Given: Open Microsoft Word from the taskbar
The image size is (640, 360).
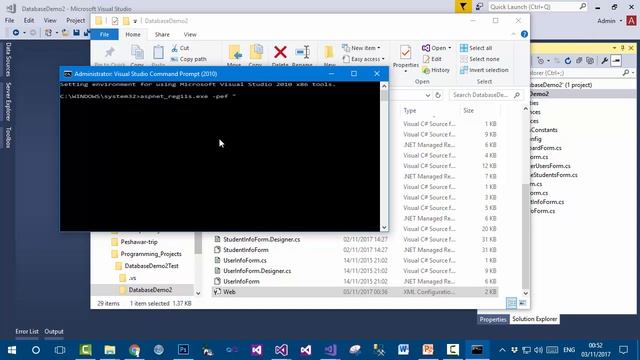Looking at the screenshot, I should (x=403, y=350).
